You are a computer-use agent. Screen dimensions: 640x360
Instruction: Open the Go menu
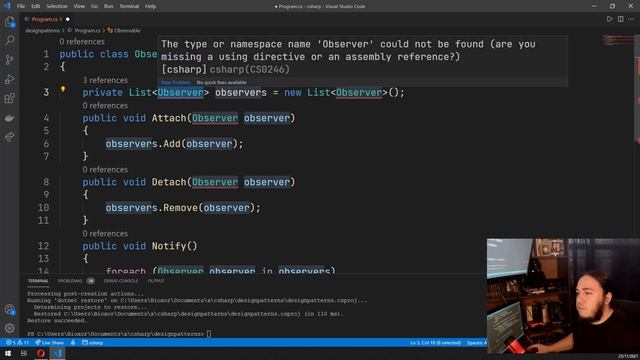coord(94,6)
